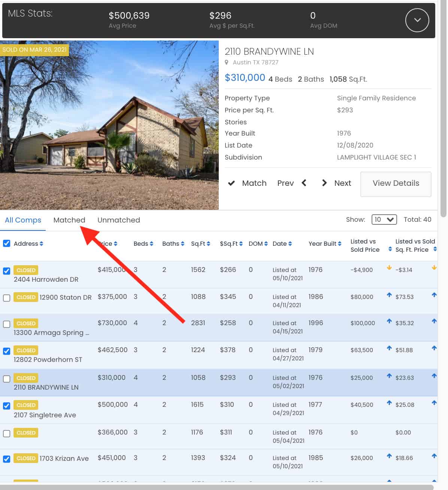
Task: Collapse the MLS Stats panel via its chevron
Action: pyautogui.click(x=417, y=20)
